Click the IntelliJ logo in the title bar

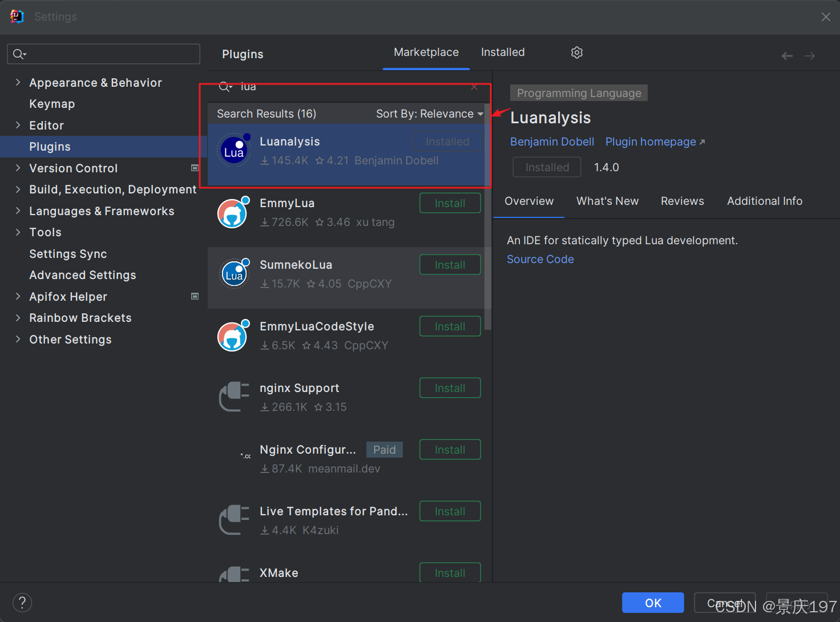(17, 17)
